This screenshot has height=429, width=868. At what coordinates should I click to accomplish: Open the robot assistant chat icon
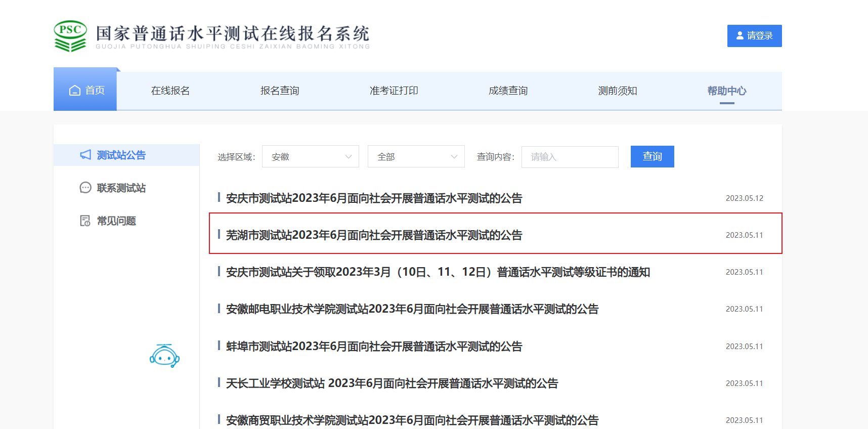point(164,356)
